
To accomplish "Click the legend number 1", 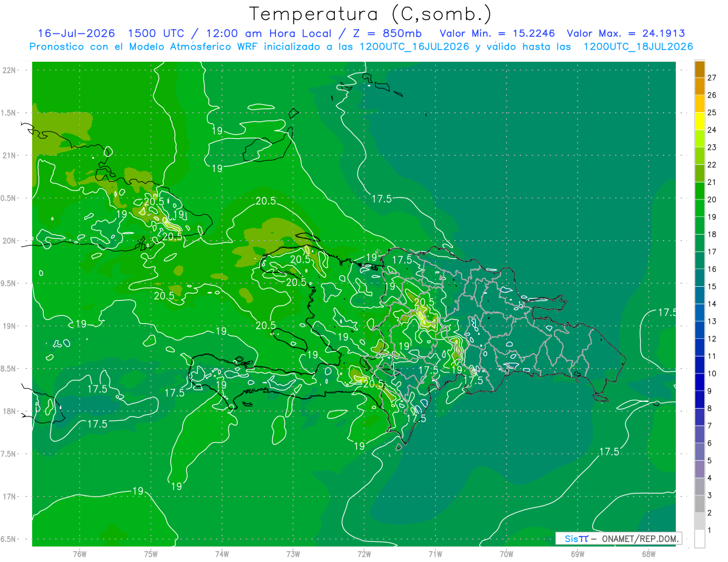I will click(710, 530).
